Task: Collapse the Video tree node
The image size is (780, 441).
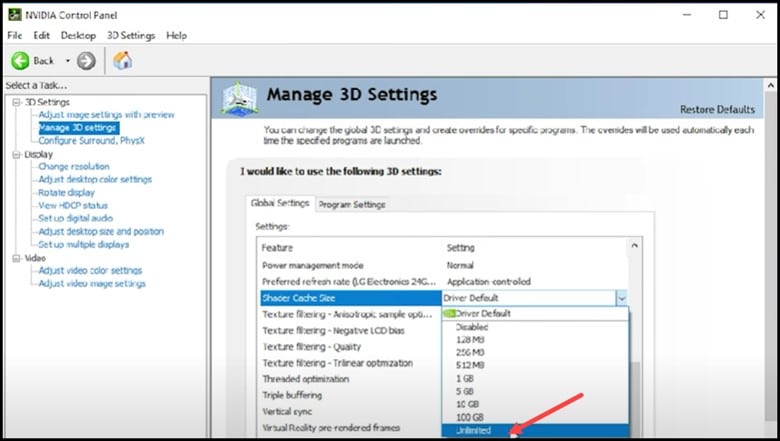Action: [15, 258]
